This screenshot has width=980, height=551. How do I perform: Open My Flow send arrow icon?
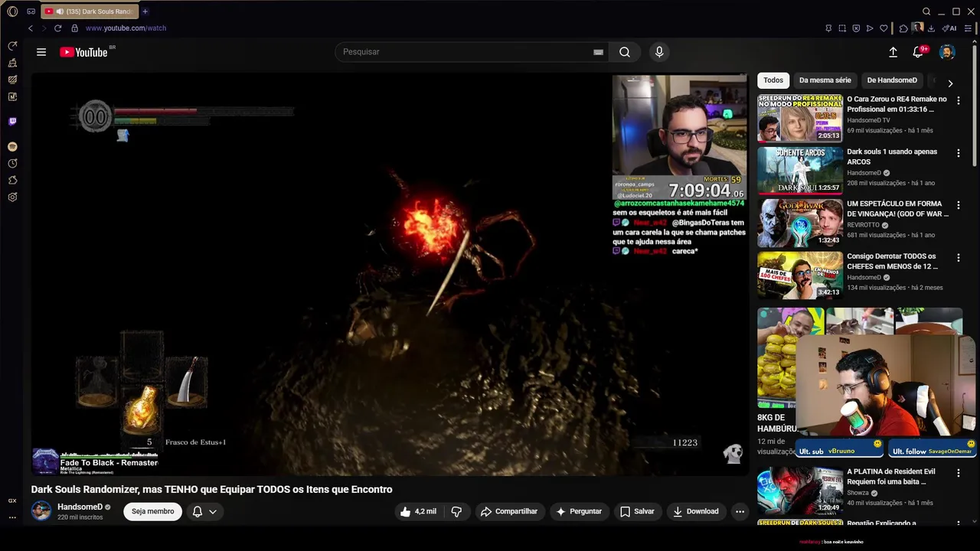point(870,28)
